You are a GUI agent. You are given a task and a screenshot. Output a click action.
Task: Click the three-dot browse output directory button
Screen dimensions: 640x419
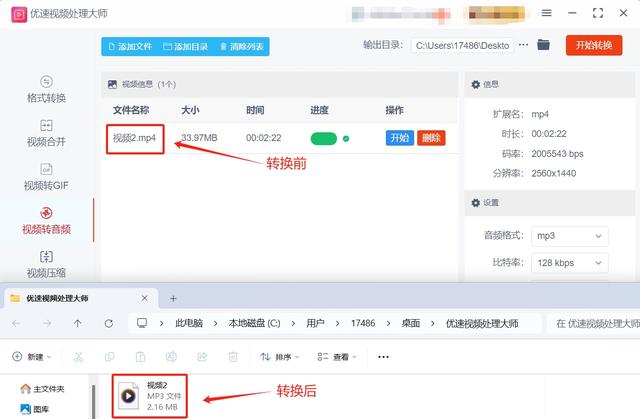tap(523, 45)
